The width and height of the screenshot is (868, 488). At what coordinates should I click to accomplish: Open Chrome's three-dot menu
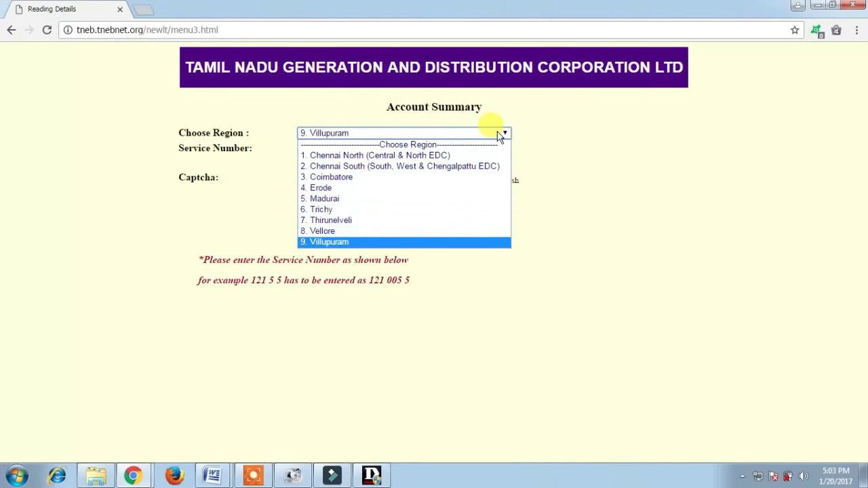click(x=856, y=30)
